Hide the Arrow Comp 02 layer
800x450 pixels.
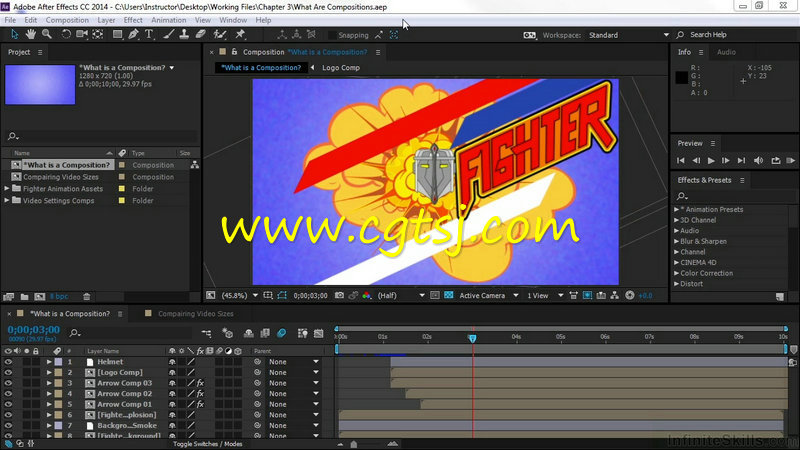point(8,394)
